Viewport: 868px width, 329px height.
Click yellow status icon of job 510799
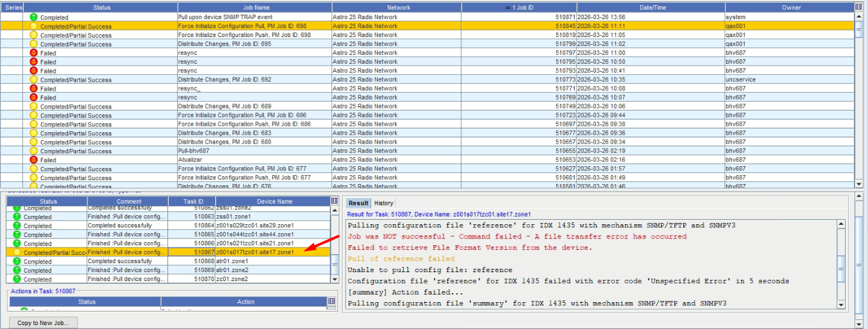pyautogui.click(x=34, y=44)
